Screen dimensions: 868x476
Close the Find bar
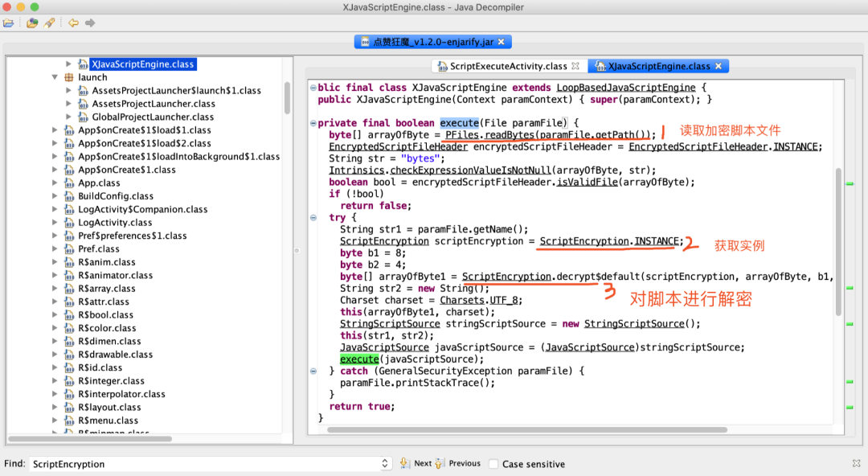[x=857, y=463]
